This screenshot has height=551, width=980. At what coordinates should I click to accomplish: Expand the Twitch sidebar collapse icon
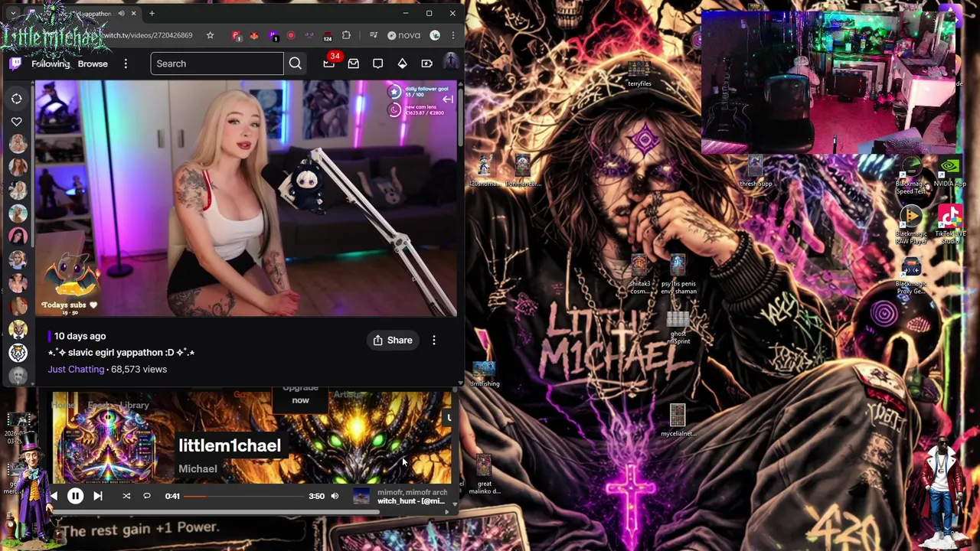(16, 98)
